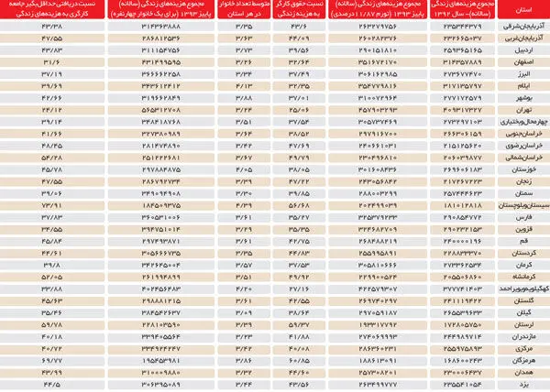Select the 'کهگیلویه و بویراحمد' province cell
This screenshot has width=550, height=392.
[x=523, y=289]
